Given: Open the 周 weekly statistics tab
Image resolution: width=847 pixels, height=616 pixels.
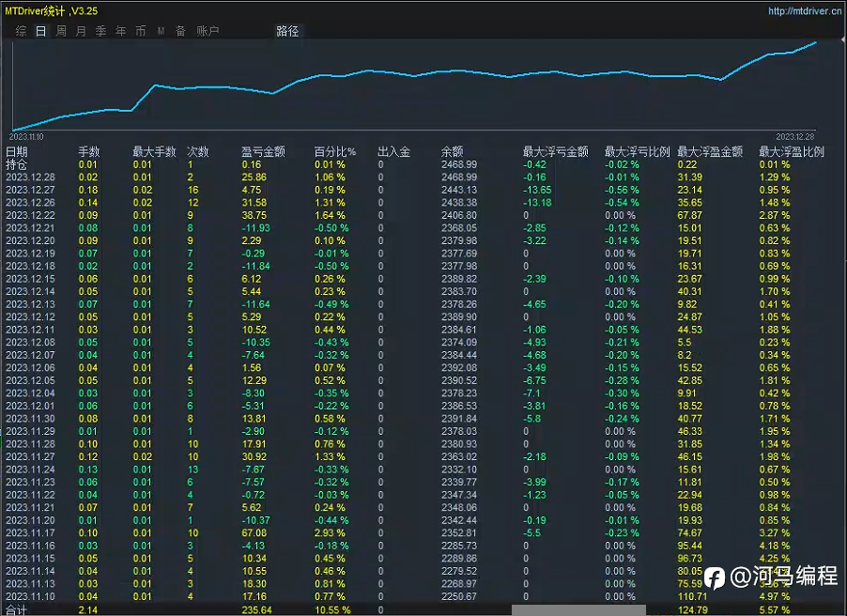Looking at the screenshot, I should (61, 31).
